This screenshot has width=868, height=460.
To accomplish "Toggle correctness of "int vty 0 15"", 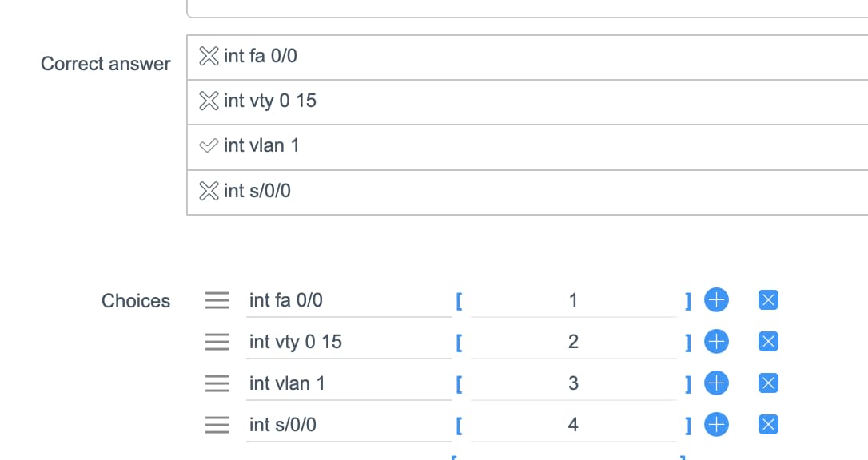I will 209,101.
